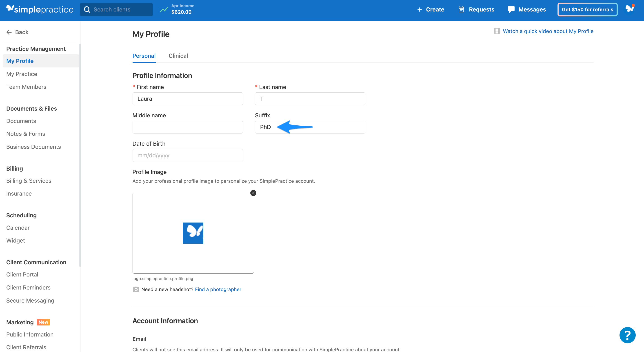
Task: Open the help question mark button
Action: point(627,335)
